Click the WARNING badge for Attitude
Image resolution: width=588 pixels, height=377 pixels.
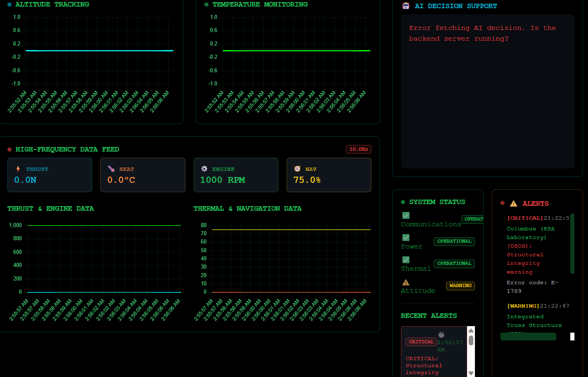click(x=461, y=286)
